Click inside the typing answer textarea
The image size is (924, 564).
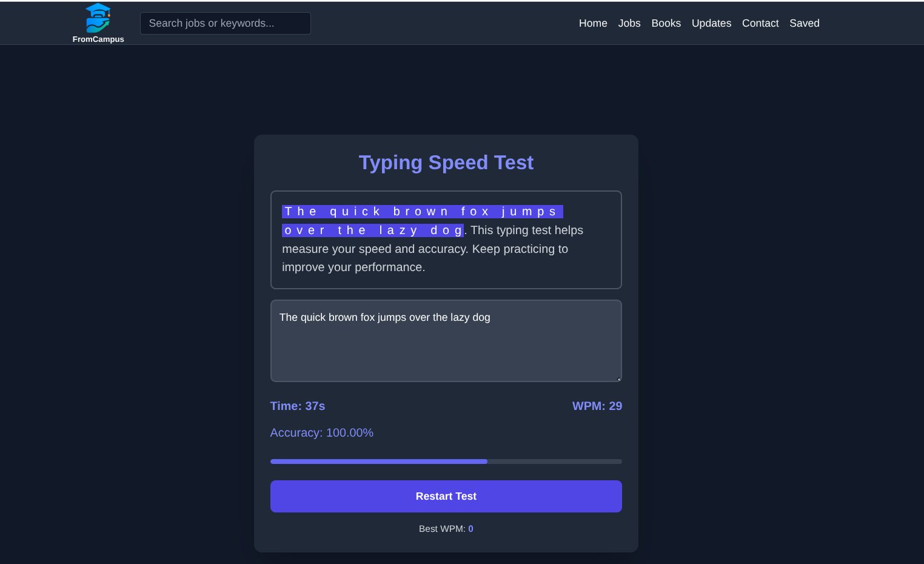coord(446,341)
